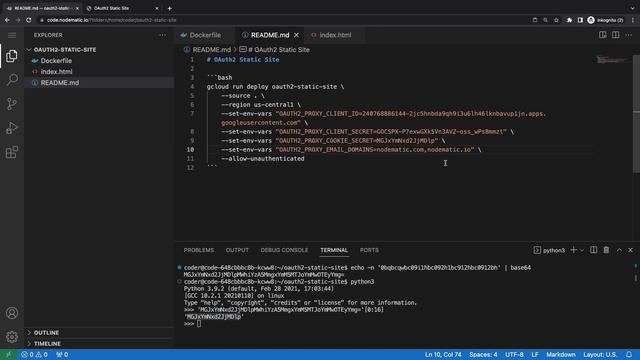Image resolution: width=640 pixels, height=360 pixels.
Task: Open a new browser tab
Action: pos(169,8)
